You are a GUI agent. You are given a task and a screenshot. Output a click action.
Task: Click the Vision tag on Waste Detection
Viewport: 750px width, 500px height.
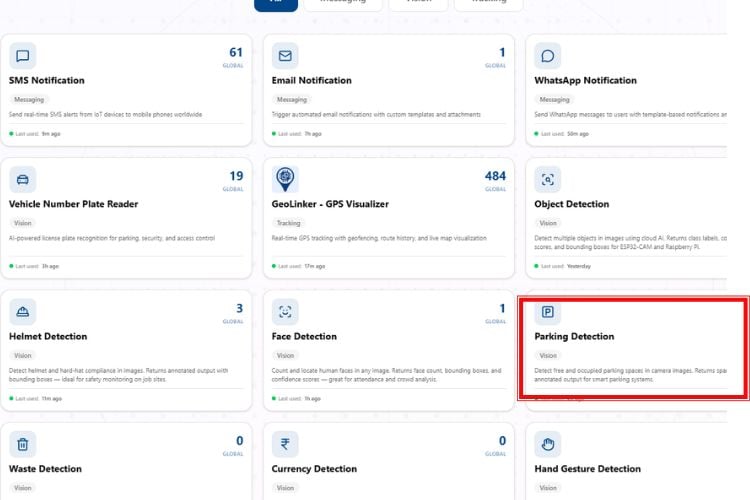[22, 488]
